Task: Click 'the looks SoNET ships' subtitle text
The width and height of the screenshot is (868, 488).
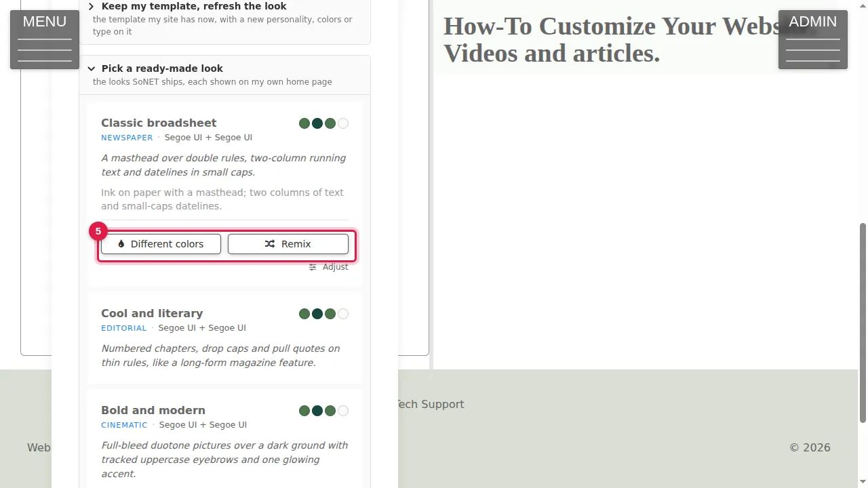Action: (212, 82)
